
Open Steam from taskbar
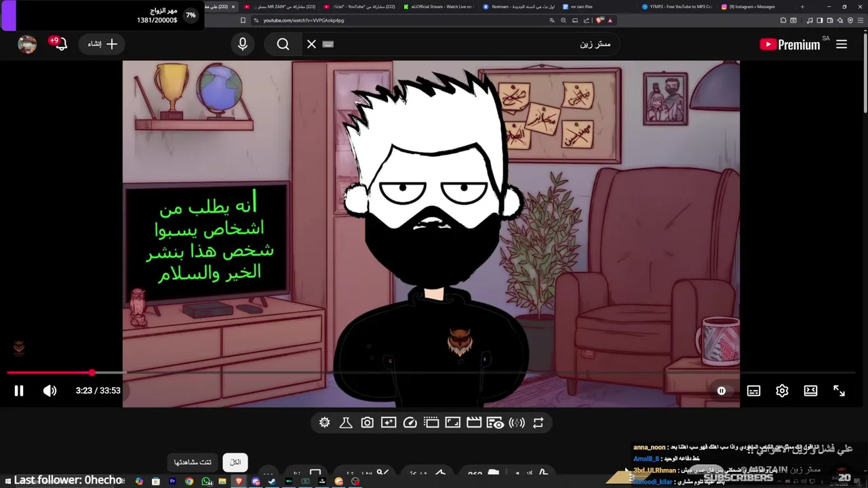[x=272, y=481]
